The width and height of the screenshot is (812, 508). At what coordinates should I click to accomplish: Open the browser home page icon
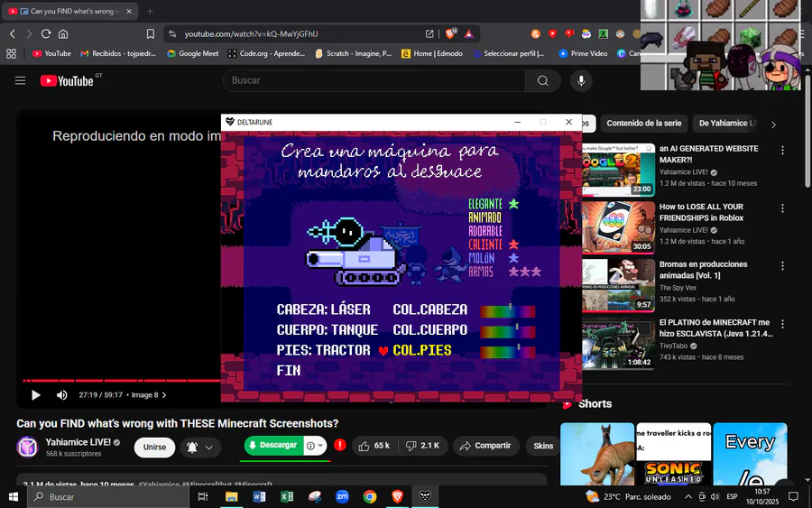pyautogui.click(x=63, y=33)
